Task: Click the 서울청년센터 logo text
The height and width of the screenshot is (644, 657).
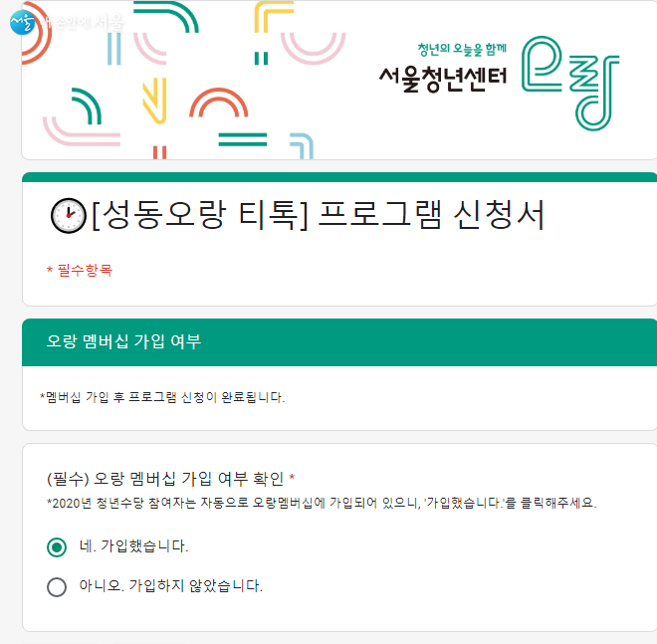Action: tap(443, 77)
